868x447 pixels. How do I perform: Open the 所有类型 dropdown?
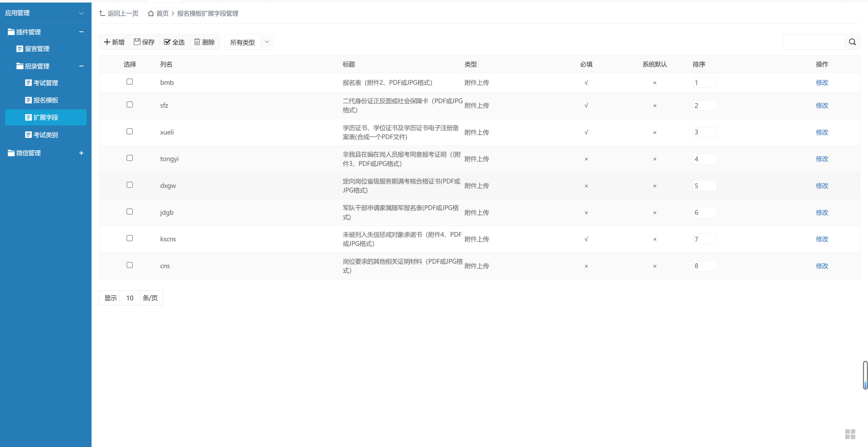tap(249, 42)
